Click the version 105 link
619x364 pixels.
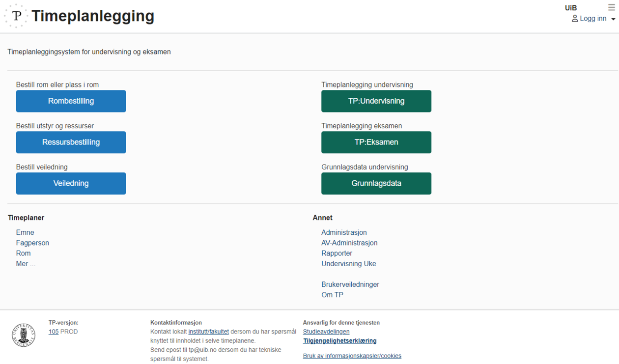pyautogui.click(x=53, y=332)
